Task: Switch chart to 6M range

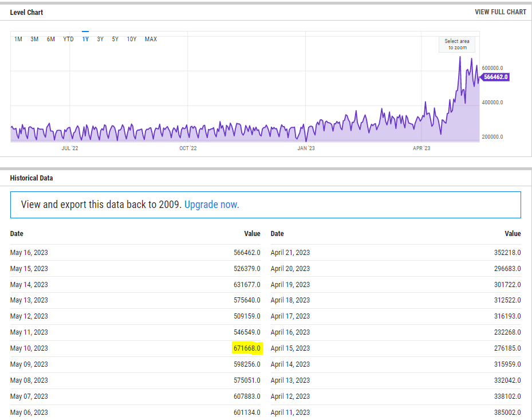Action: click(x=51, y=39)
